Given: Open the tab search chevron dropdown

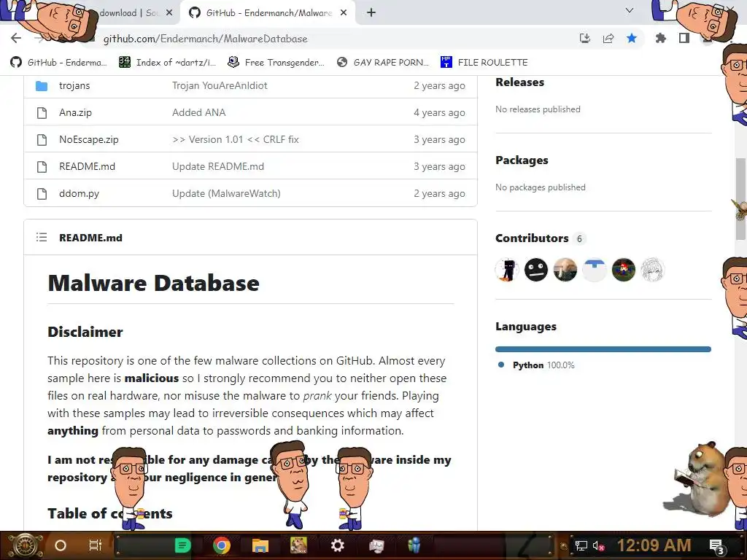Looking at the screenshot, I should point(630,10).
